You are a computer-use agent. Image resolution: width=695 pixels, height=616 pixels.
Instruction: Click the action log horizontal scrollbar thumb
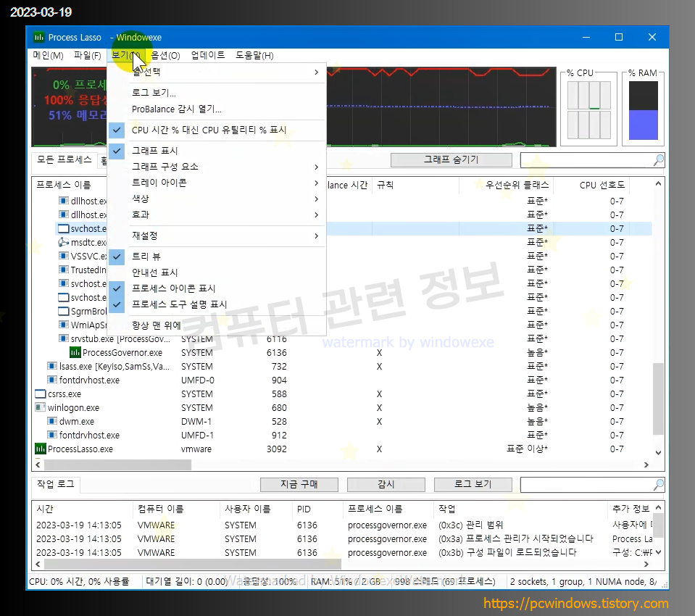(192, 564)
